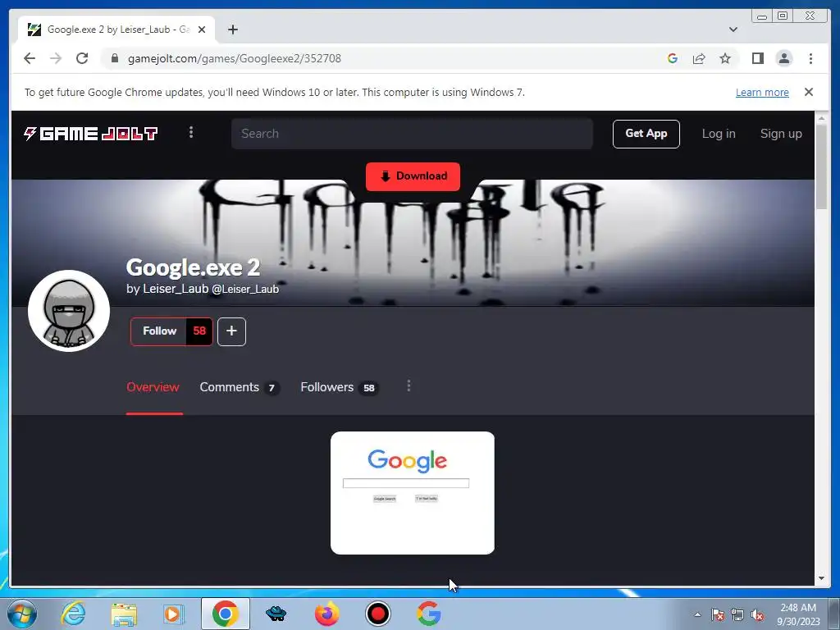Open the Windows Start menu
Image resolution: width=840 pixels, height=630 pixels.
[22, 614]
